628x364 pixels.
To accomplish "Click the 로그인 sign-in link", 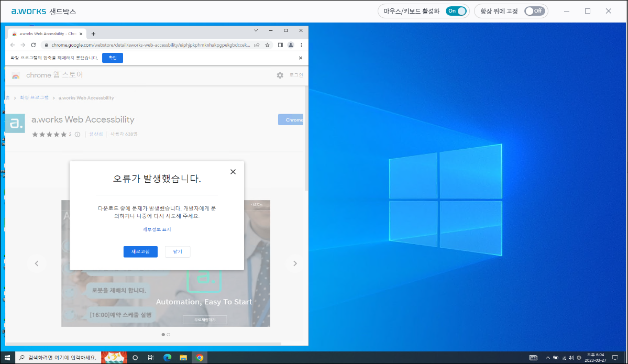I will click(x=296, y=75).
